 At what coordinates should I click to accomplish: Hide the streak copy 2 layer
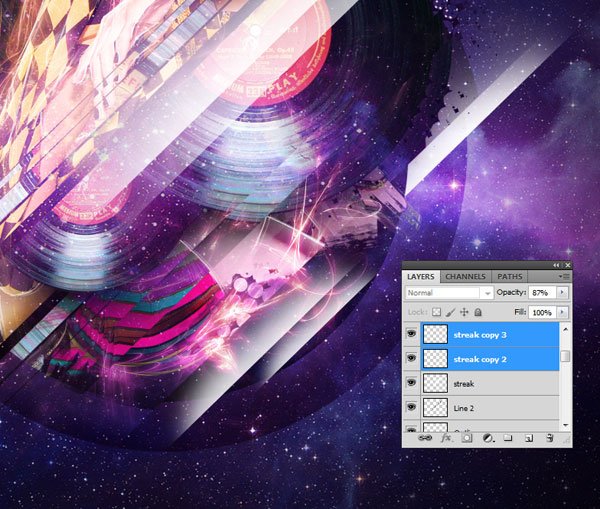(411, 359)
